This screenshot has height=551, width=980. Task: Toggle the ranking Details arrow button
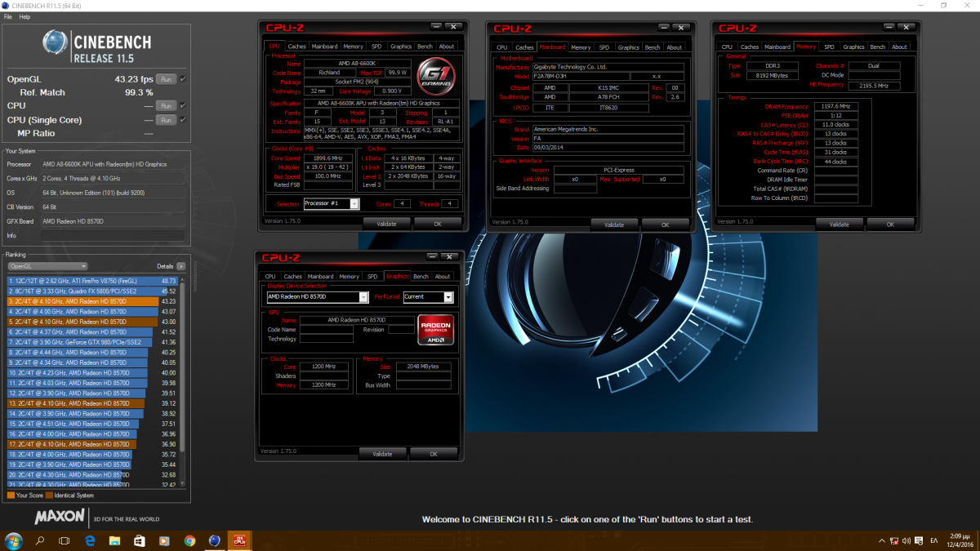coord(180,266)
